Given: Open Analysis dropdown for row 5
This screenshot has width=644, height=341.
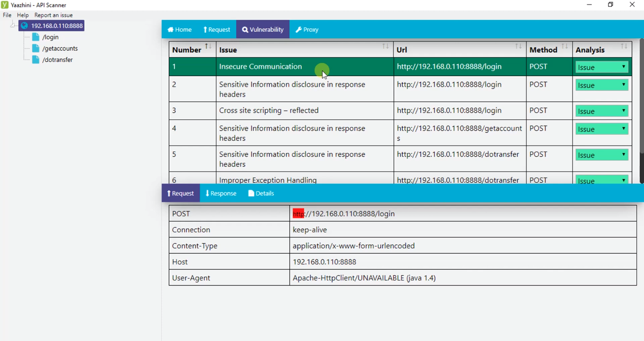Looking at the screenshot, I should (602, 155).
